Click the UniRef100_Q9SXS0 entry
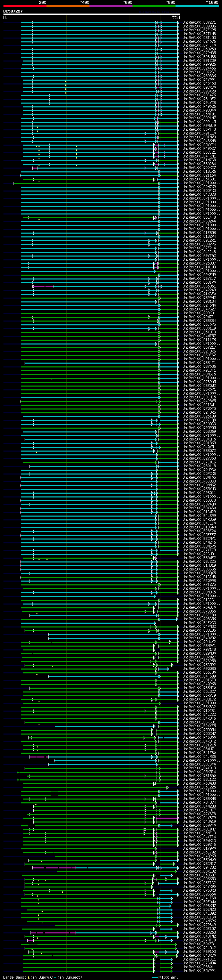 click(199, 88)
